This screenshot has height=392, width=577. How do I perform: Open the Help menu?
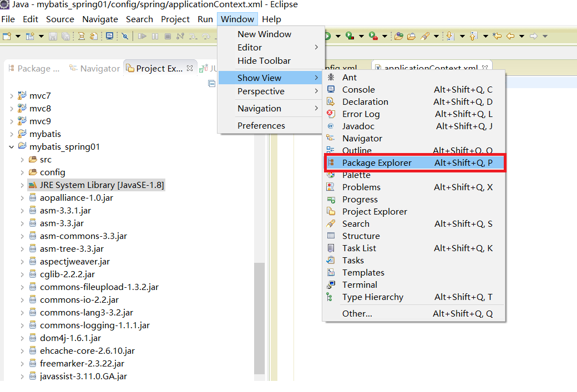pyautogui.click(x=271, y=19)
